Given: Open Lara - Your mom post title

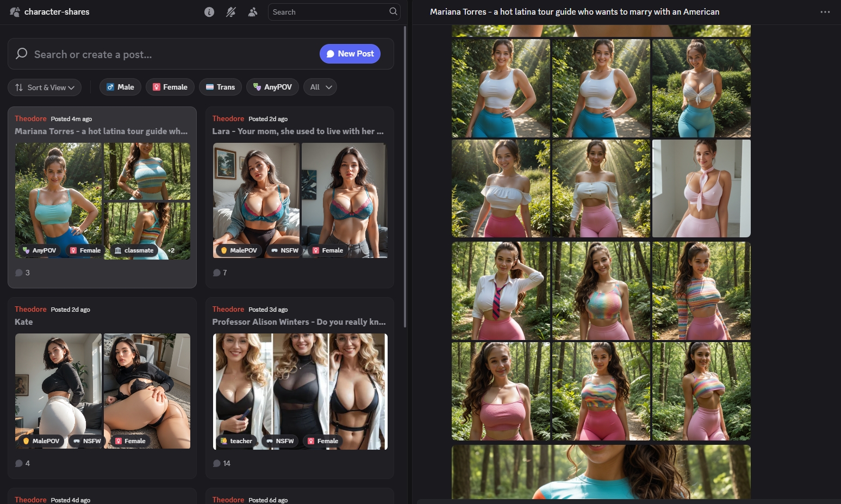Looking at the screenshot, I should pyautogui.click(x=298, y=131).
